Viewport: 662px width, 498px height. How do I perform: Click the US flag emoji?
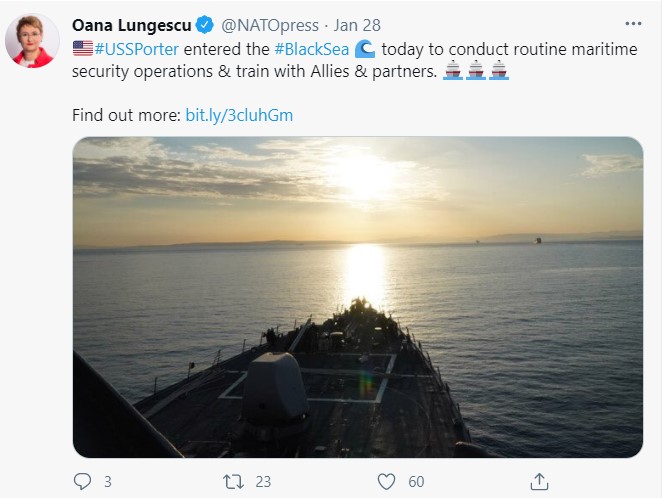coord(82,49)
